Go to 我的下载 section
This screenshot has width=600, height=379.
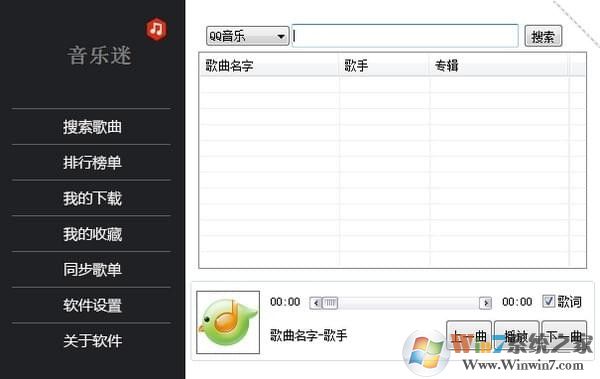click(92, 198)
